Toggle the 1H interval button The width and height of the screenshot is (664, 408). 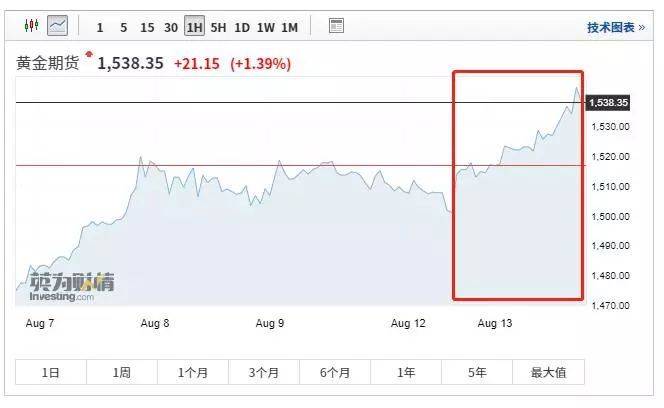pyautogui.click(x=195, y=27)
